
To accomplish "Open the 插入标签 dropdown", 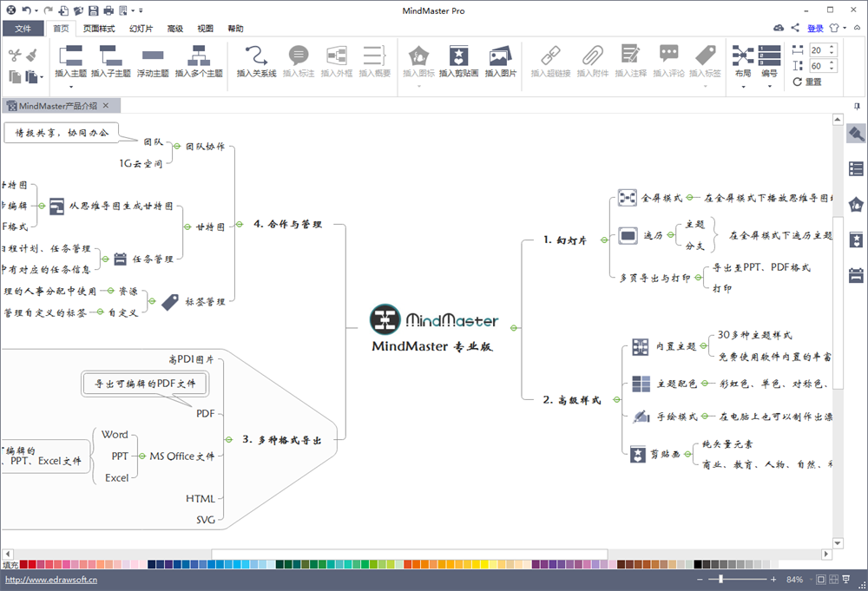I will click(705, 86).
